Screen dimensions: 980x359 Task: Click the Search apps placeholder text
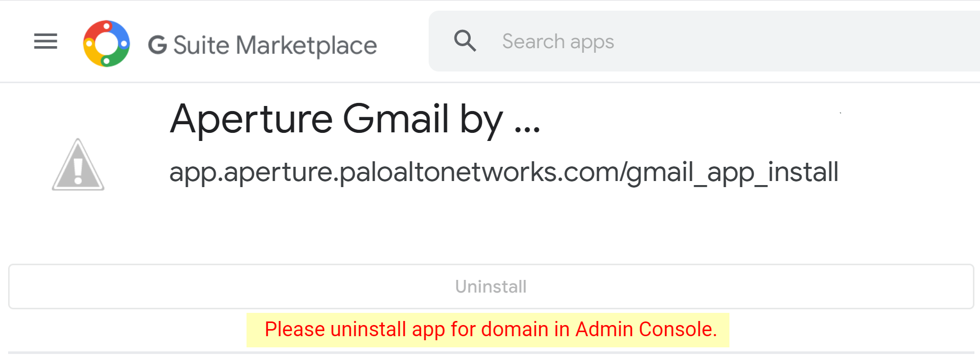[558, 42]
